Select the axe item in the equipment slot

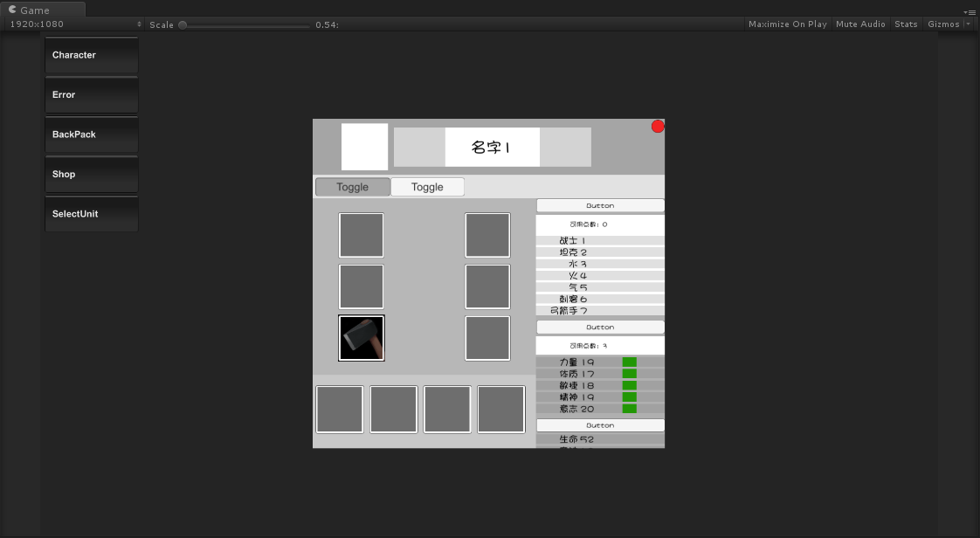pyautogui.click(x=362, y=338)
